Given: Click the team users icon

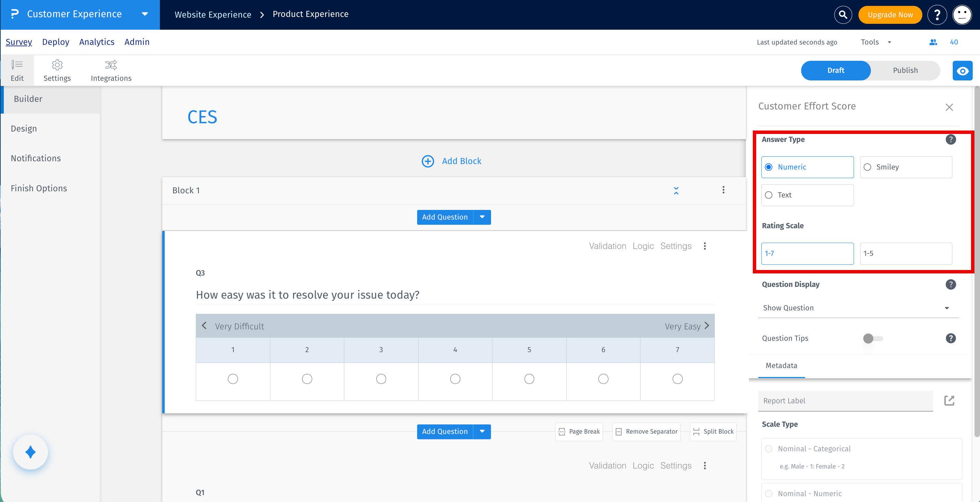Looking at the screenshot, I should point(932,42).
